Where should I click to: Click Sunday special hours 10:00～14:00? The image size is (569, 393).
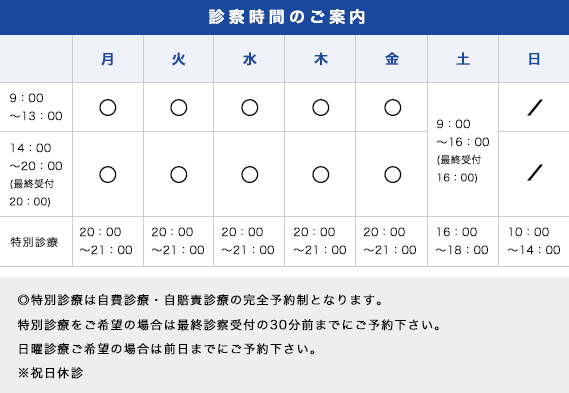coord(534,241)
